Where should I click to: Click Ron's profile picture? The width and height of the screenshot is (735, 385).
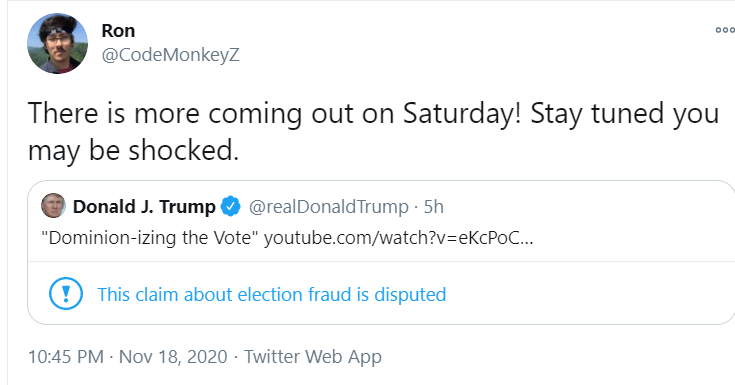[58, 43]
